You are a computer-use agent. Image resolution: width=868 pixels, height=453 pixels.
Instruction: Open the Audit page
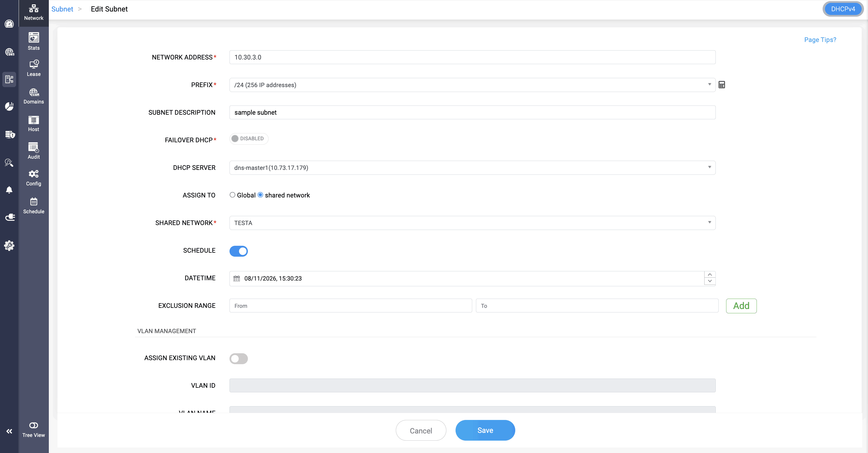pyautogui.click(x=34, y=151)
